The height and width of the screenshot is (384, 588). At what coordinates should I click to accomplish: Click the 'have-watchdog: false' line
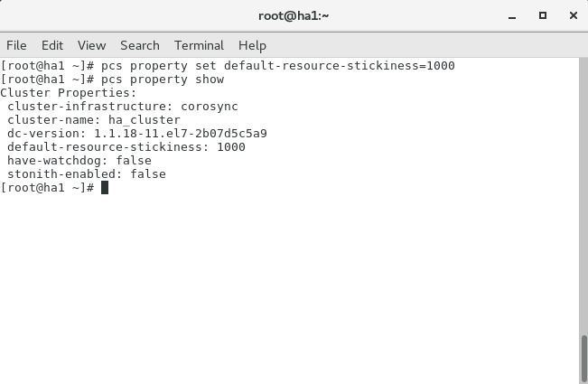pos(79,161)
